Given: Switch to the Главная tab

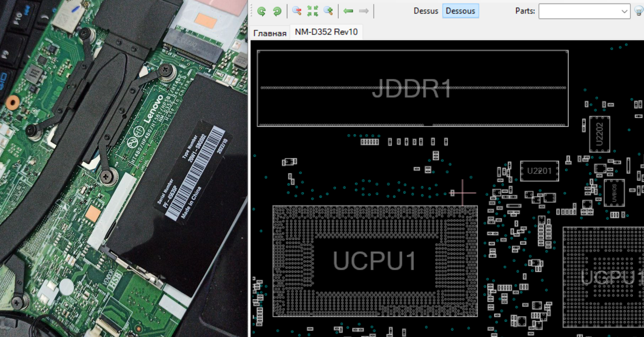Looking at the screenshot, I should [x=270, y=33].
